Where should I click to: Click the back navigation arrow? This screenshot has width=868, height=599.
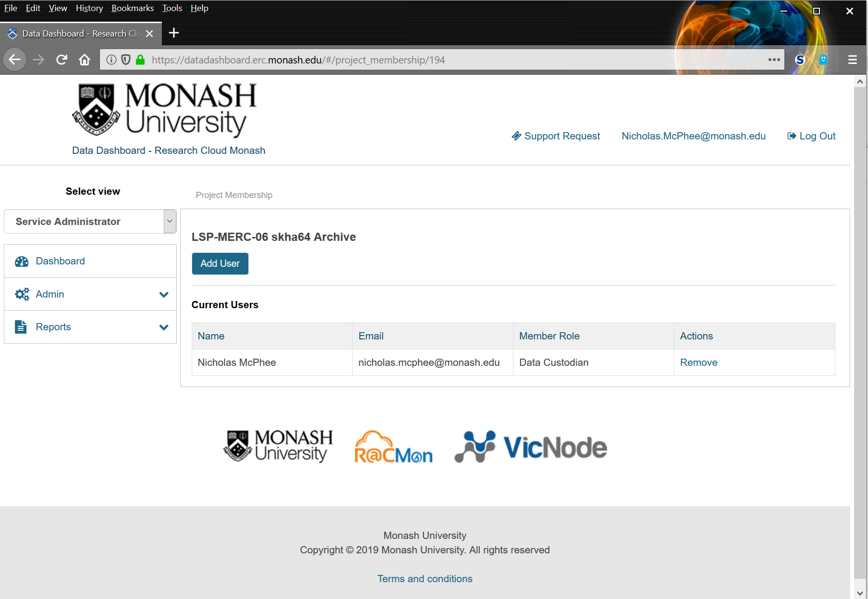[x=15, y=60]
